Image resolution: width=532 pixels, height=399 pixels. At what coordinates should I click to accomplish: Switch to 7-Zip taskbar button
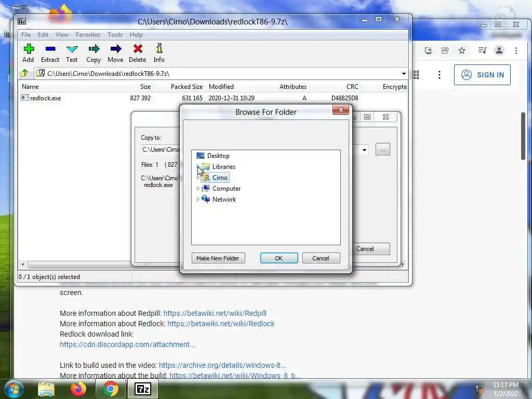tap(142, 389)
